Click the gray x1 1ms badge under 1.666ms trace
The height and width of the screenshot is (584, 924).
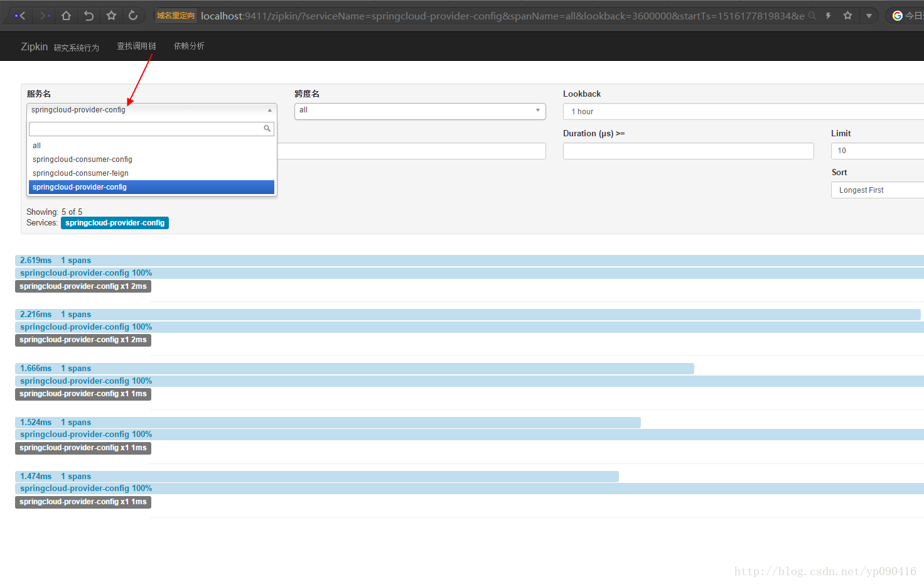tap(83, 394)
